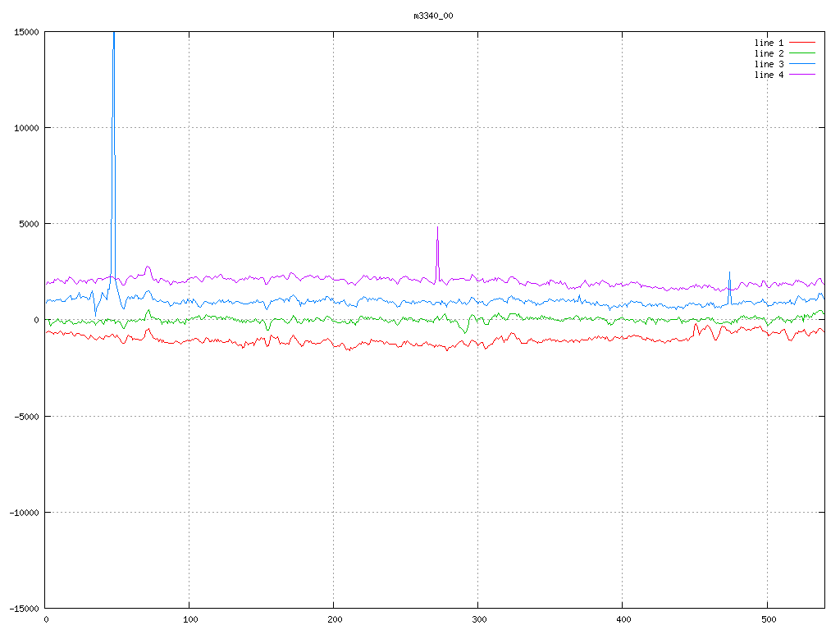This screenshot has height=630, width=840.
Task: Pick the green line 2 legend sample
Action: pyautogui.click(x=802, y=53)
